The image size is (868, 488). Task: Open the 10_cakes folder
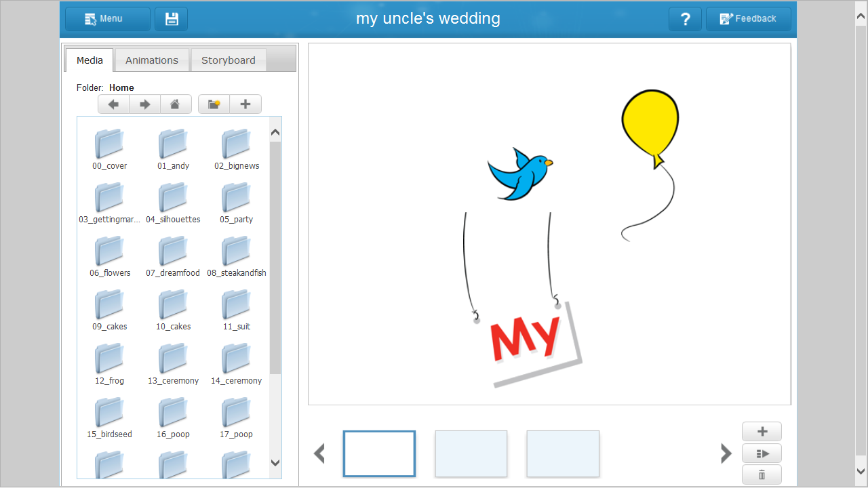tap(174, 310)
